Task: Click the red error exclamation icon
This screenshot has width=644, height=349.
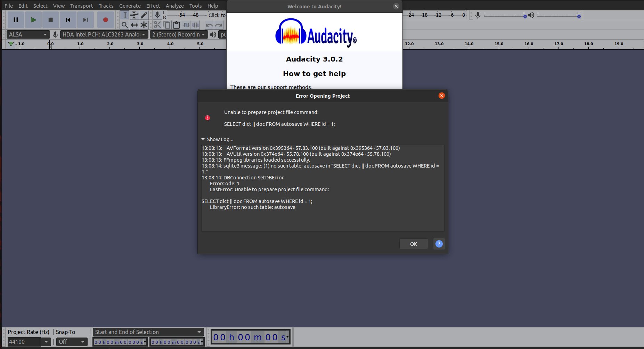Action: point(207,118)
